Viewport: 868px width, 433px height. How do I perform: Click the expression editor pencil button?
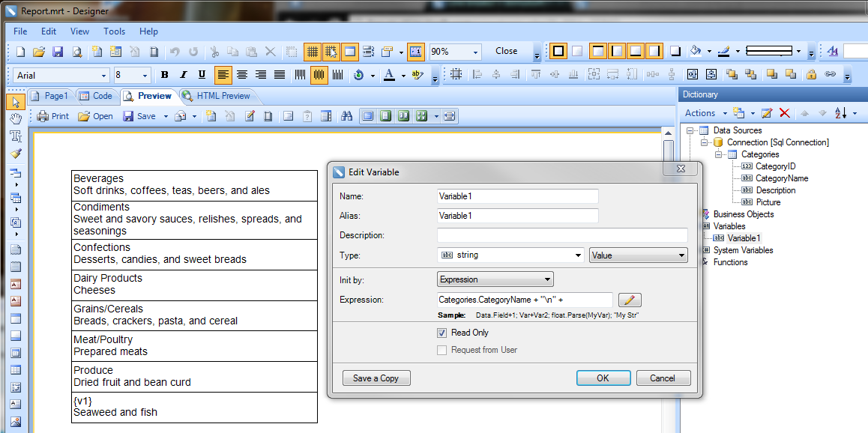point(630,300)
